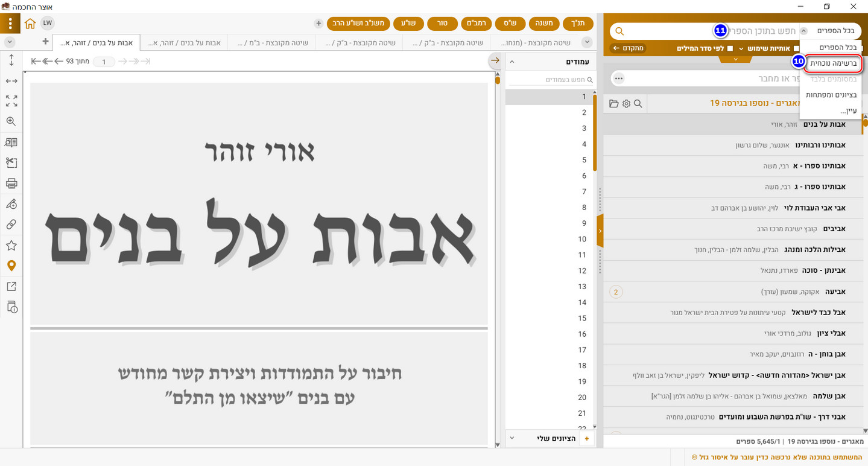Viewport: 868px width, 466px height.
Task: Open the LW user profile
Action: pyautogui.click(x=48, y=24)
